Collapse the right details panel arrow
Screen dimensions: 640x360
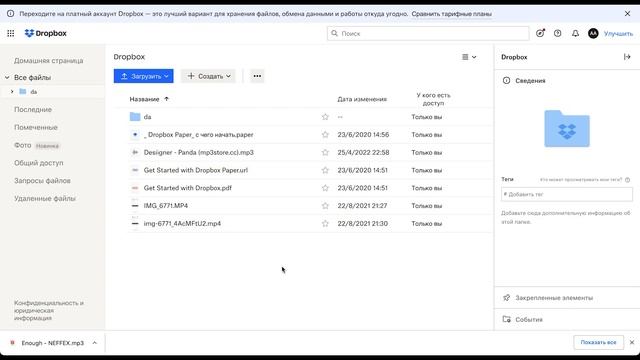(x=627, y=57)
